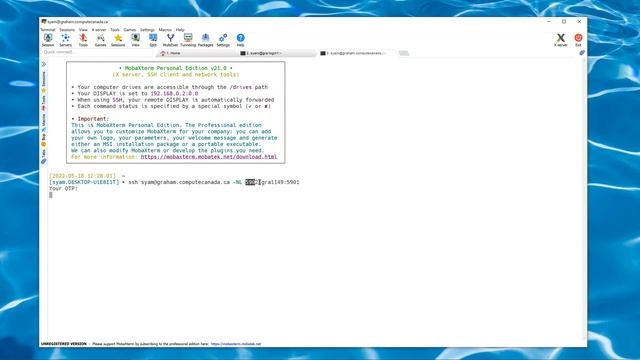
Task: Open the Macros menu in menu bar
Action: coord(165,30)
